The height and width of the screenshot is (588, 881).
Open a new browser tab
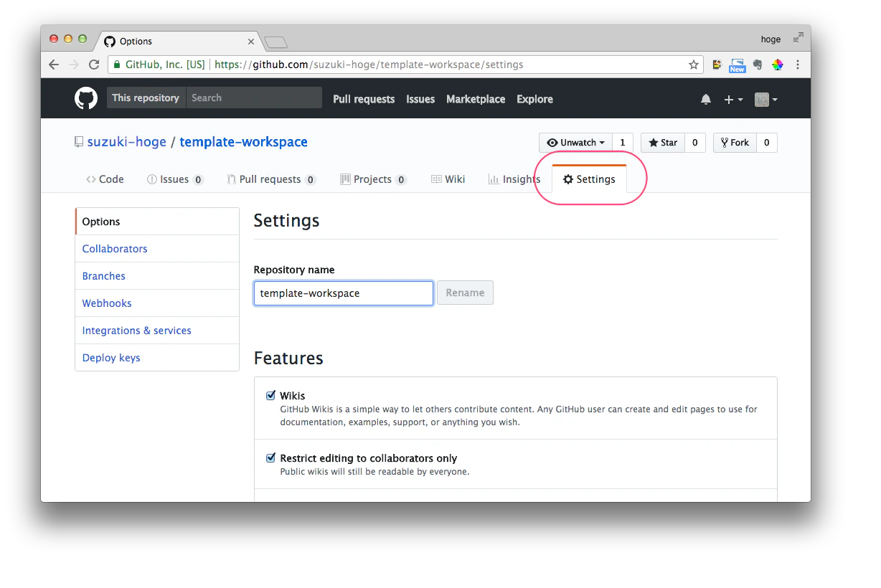click(276, 42)
